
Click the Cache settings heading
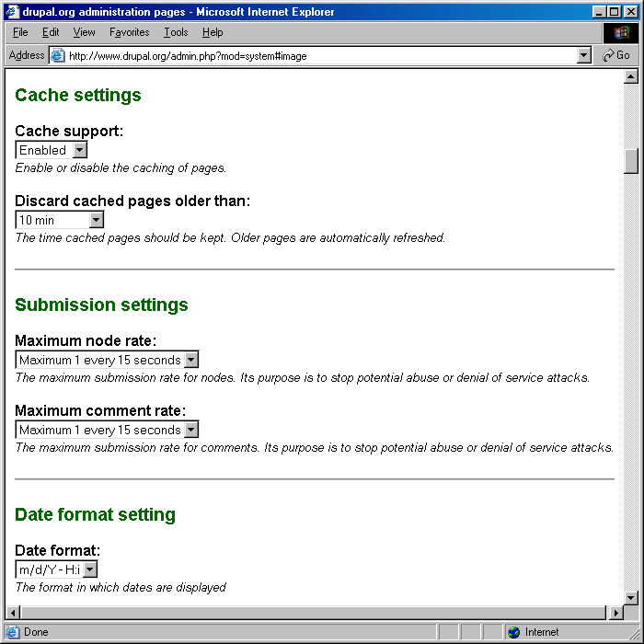[x=78, y=96]
